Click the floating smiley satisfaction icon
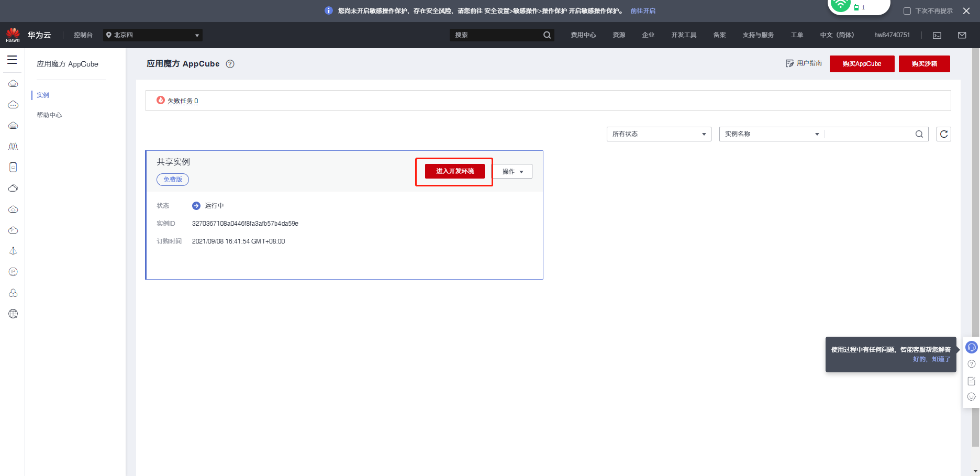 (972, 396)
